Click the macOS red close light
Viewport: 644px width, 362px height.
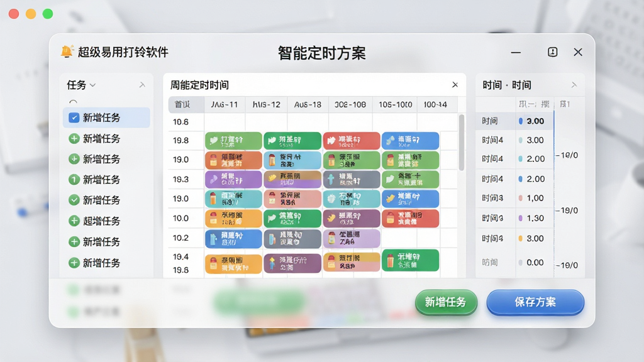click(14, 14)
